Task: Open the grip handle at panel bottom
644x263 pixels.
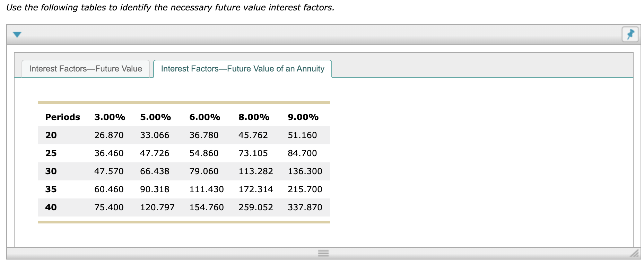Action: [323, 254]
